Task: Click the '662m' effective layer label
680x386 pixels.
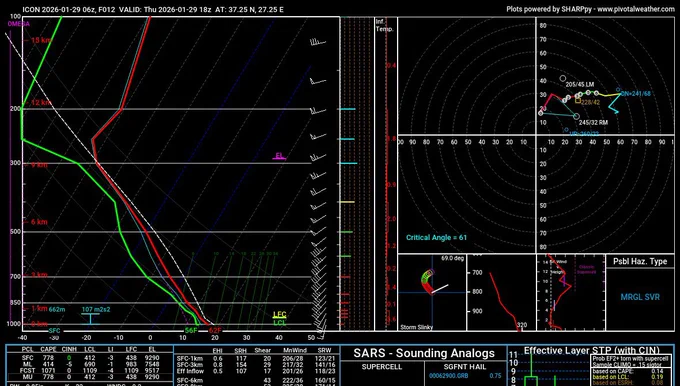Action: click(57, 310)
